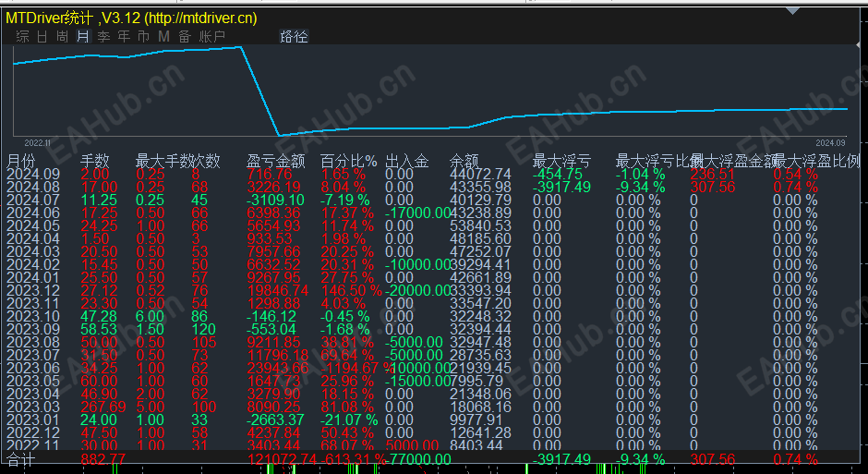Select the 2024.04 month row label
The image size is (868, 474).
coord(33,239)
